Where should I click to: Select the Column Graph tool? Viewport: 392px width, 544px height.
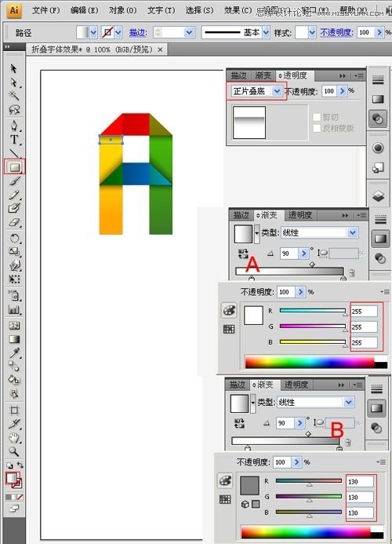14,309
